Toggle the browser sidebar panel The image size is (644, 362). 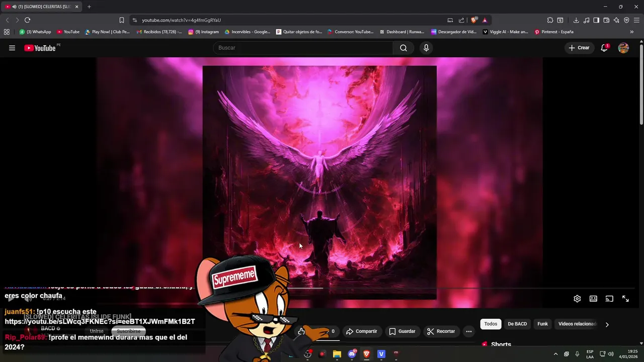596,20
